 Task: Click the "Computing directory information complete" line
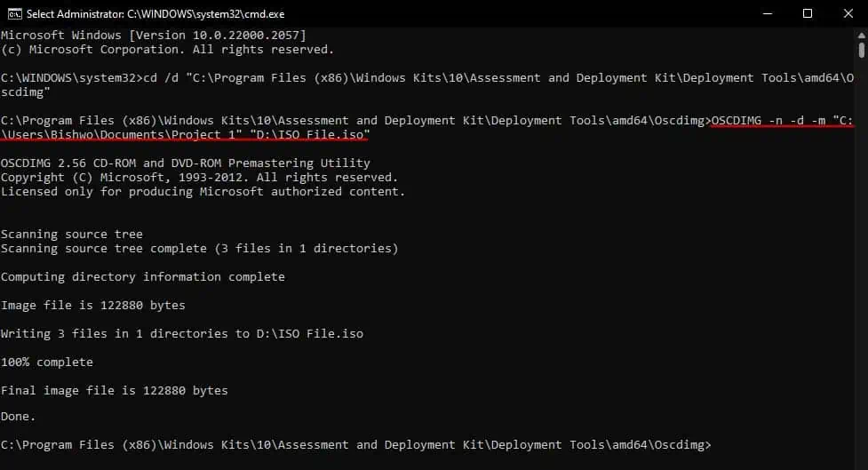point(142,276)
